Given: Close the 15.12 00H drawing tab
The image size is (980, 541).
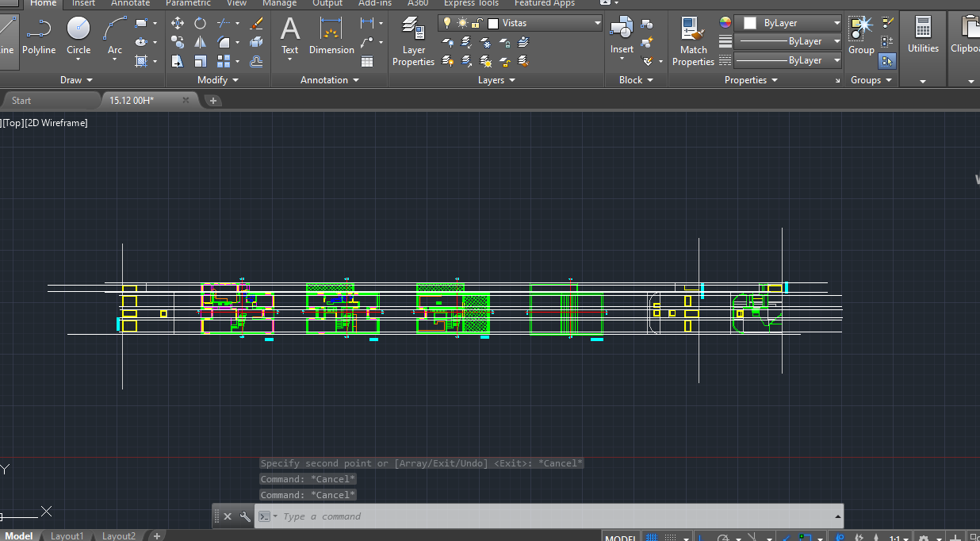Looking at the screenshot, I should [x=187, y=100].
